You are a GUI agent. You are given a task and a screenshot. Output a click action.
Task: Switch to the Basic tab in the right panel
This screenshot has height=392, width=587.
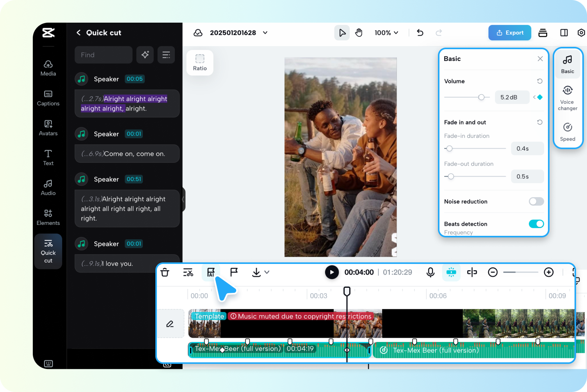pos(567,64)
